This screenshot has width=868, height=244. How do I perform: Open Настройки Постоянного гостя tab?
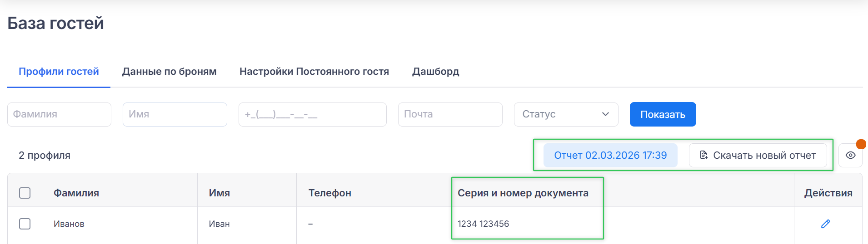314,72
